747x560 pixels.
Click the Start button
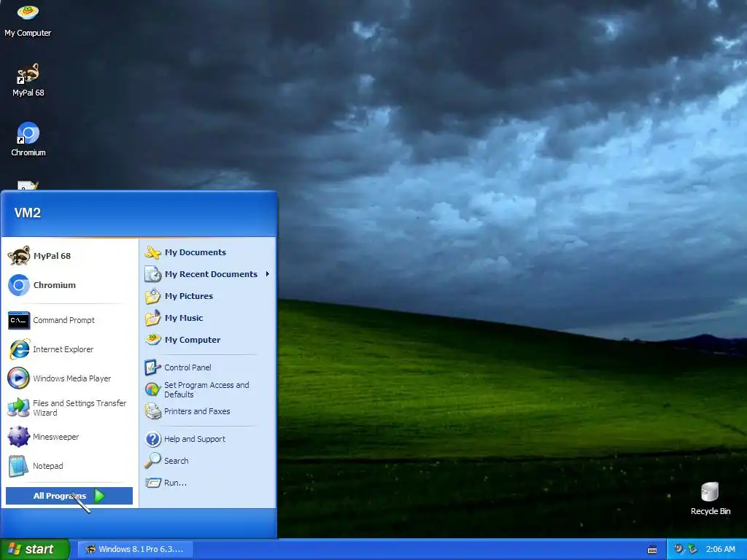tap(35, 549)
